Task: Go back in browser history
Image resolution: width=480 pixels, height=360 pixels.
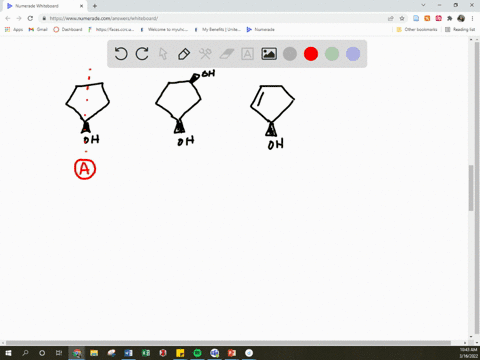Action: pos(8,18)
